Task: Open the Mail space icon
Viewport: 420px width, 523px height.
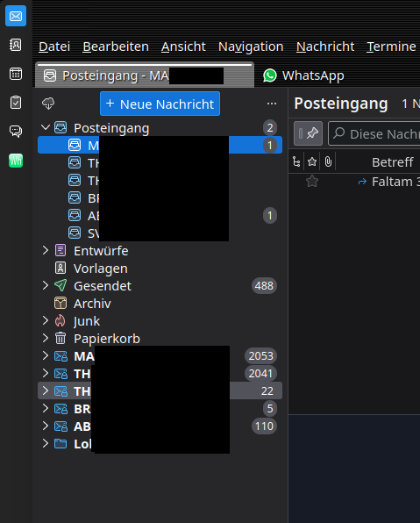Action: tap(16, 16)
